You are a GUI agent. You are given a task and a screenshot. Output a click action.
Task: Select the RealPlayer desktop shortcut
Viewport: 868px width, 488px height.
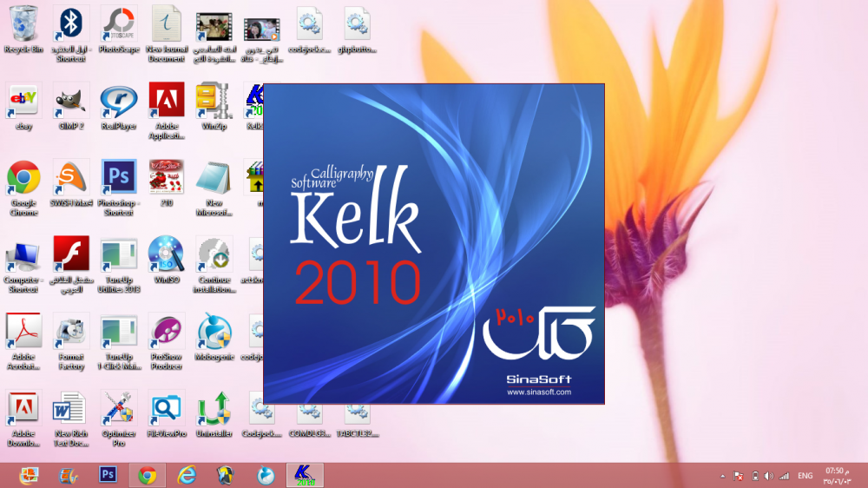[x=118, y=102]
